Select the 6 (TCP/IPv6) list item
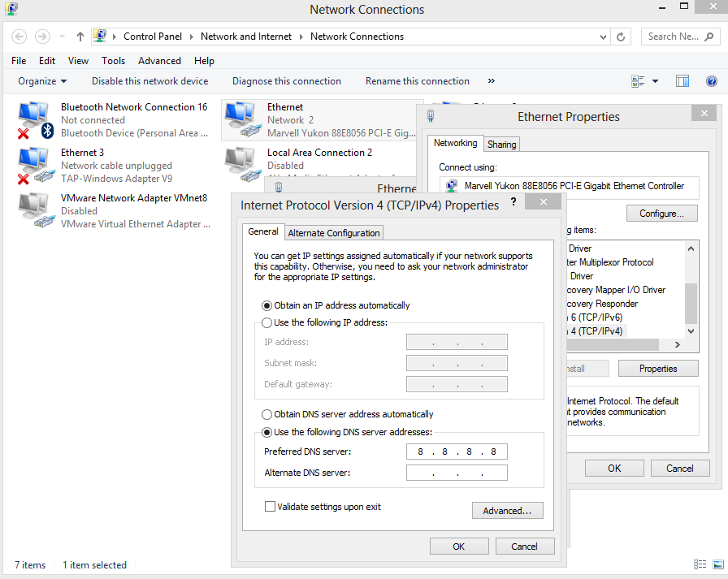This screenshot has height=579, width=728. point(596,318)
